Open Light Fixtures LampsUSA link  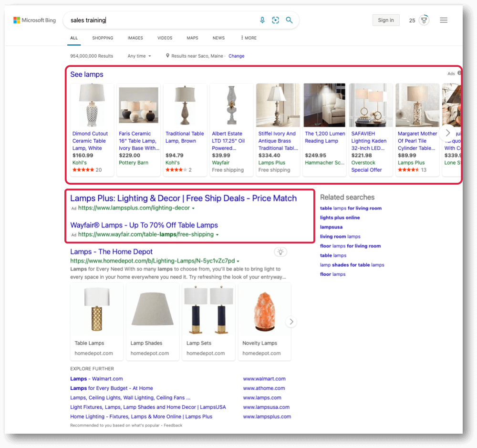(x=148, y=407)
